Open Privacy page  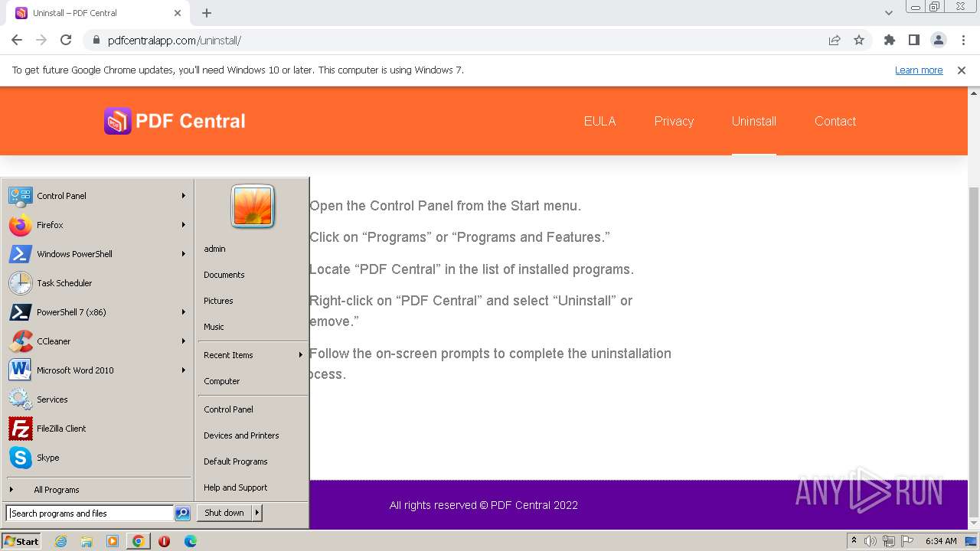point(674,121)
